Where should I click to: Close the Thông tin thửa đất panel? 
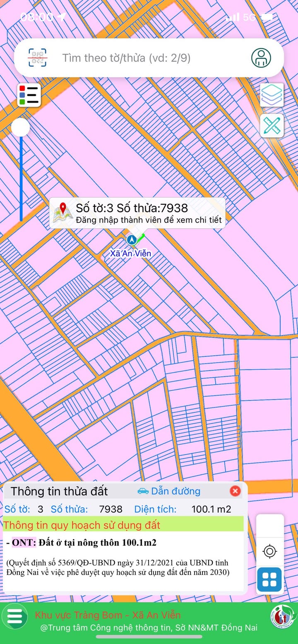235,491
